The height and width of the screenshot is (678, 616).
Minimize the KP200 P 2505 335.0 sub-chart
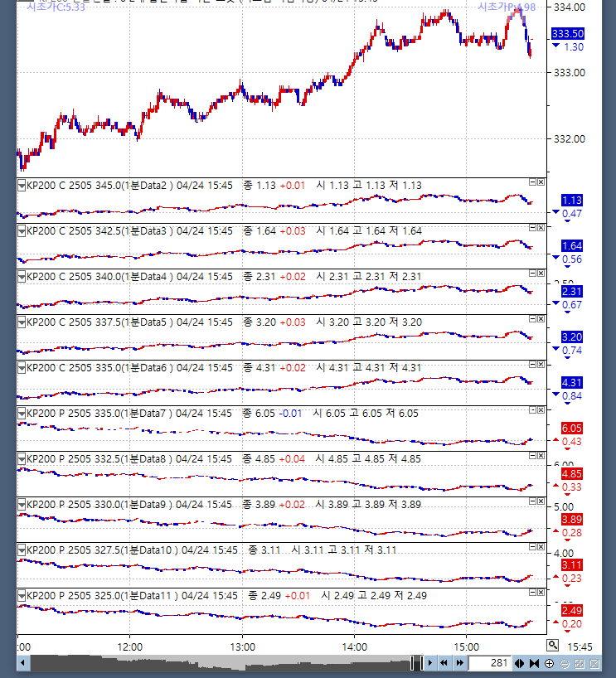tap(532, 409)
